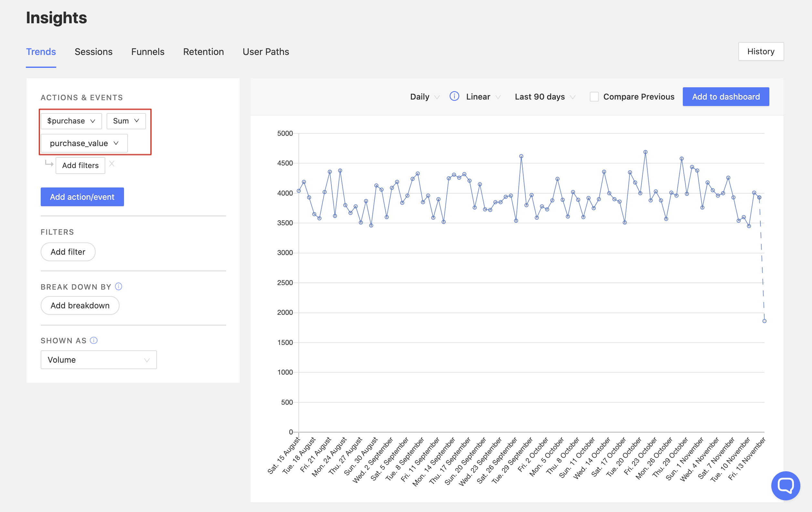
Task: Switch to the Funnels tab
Action: pos(148,52)
